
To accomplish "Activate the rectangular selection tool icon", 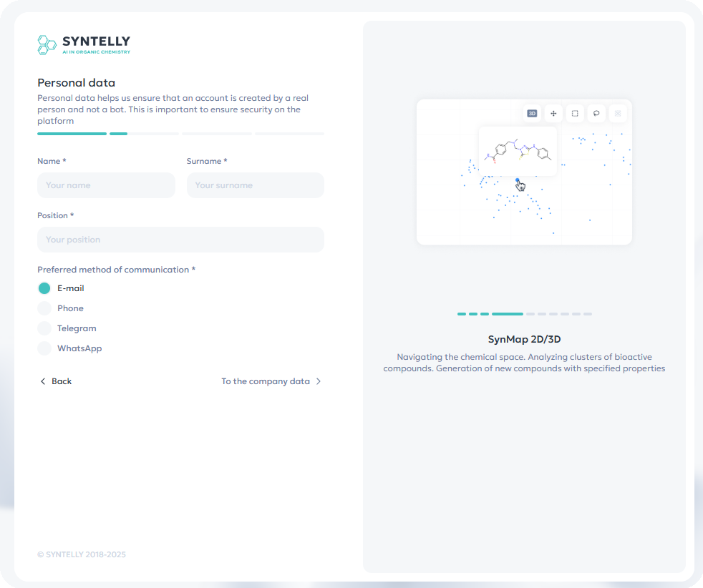I will pyautogui.click(x=574, y=113).
